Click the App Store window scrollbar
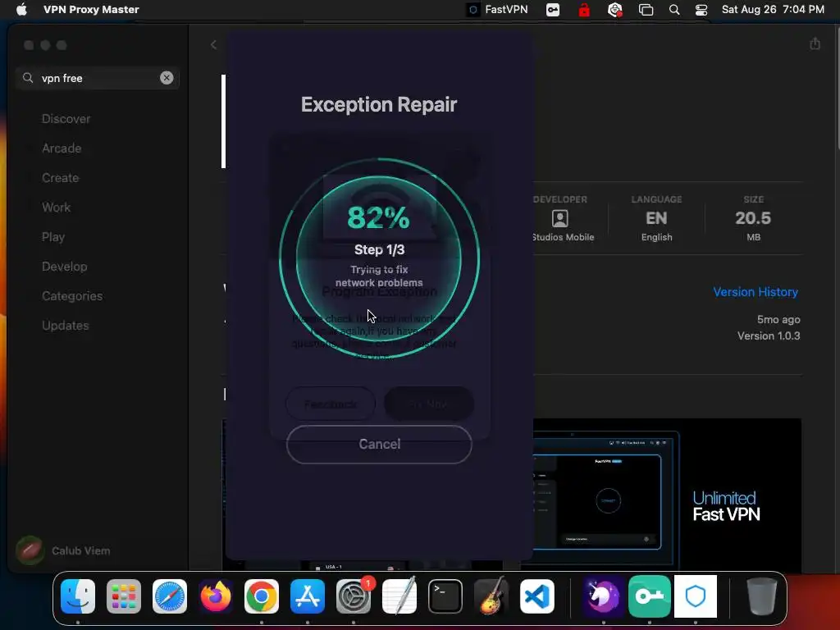The width and height of the screenshot is (840, 630). pyautogui.click(x=838, y=89)
